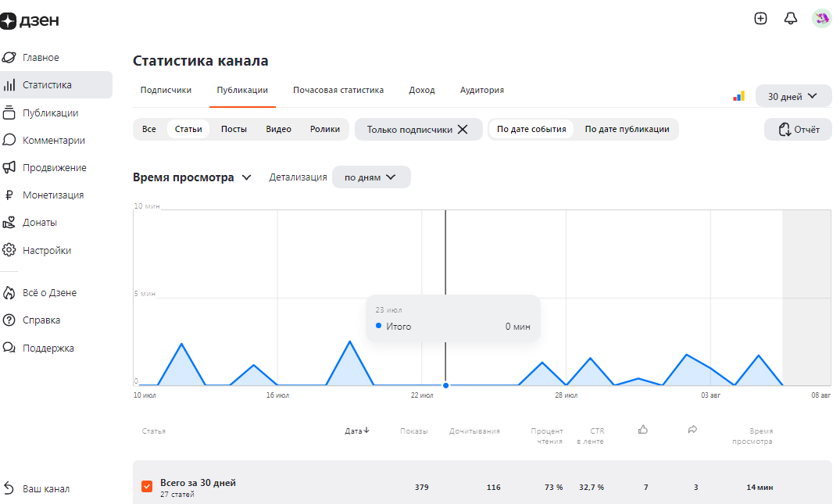The image size is (840, 504).
Task: Open Всё о Дзене link
Action: pos(49,293)
